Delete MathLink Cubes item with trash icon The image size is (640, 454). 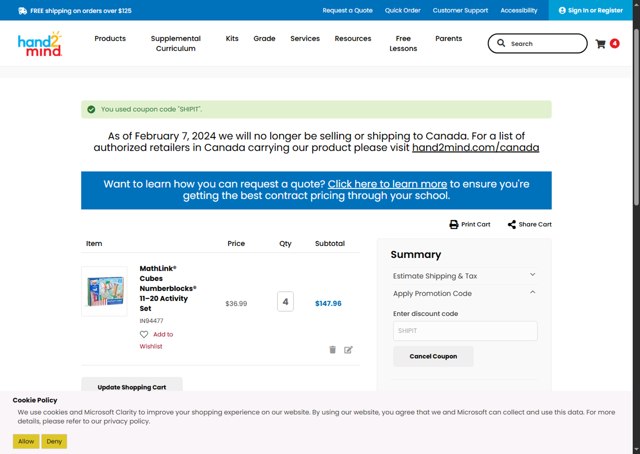[x=332, y=350]
